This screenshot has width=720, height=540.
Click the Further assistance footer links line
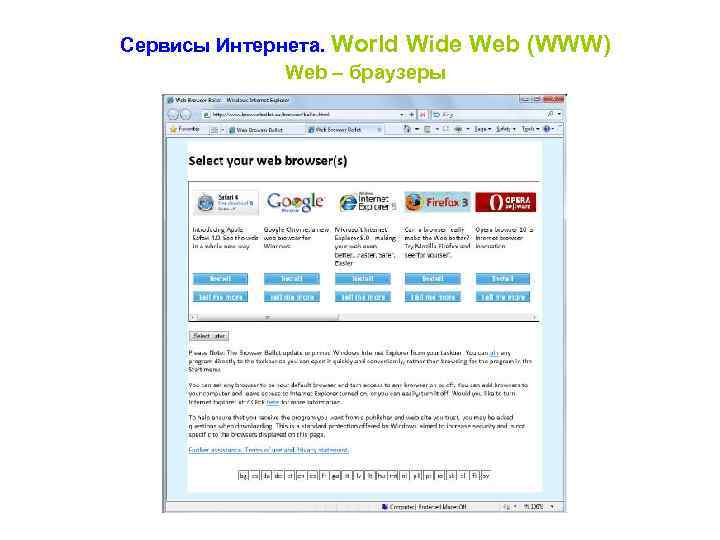269,450
